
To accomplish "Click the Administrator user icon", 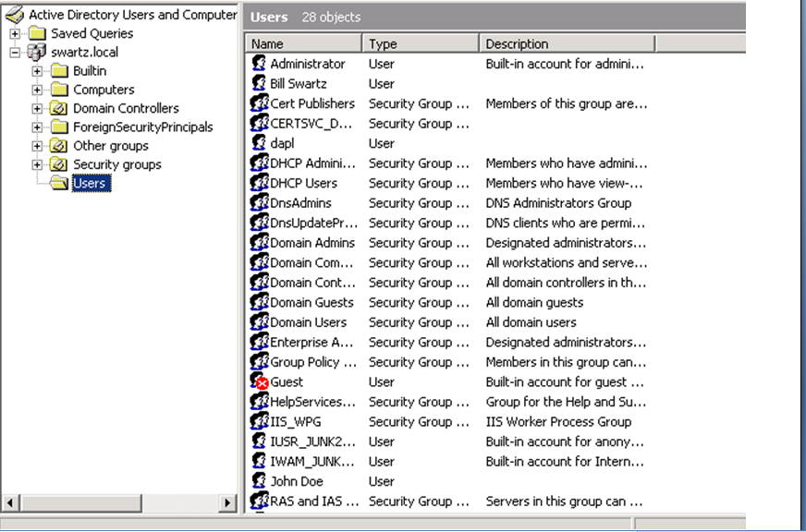I will tap(259, 63).
